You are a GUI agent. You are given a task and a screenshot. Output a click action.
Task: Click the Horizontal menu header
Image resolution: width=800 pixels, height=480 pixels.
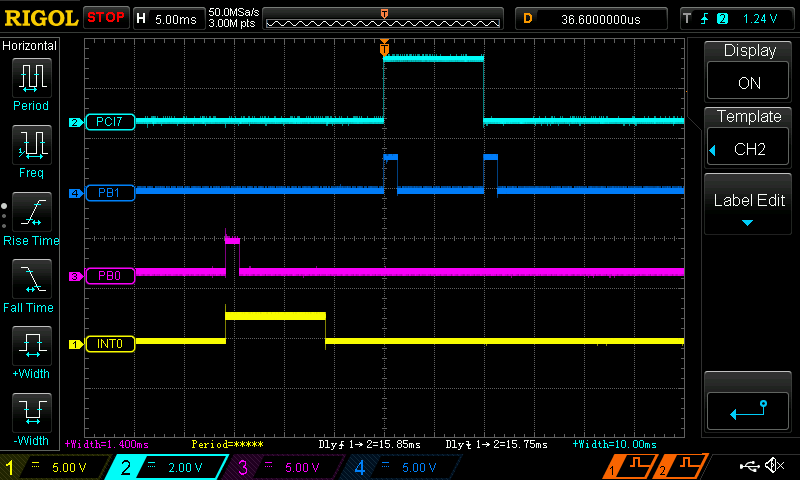click(x=30, y=46)
